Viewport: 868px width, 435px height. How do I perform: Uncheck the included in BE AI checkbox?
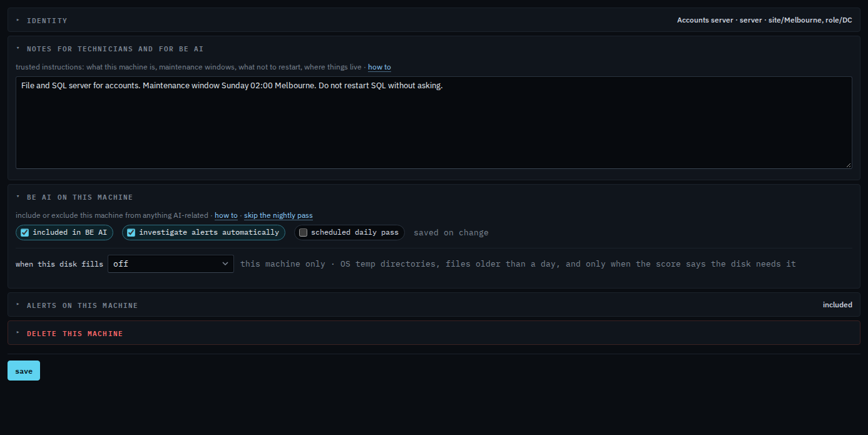[25, 232]
